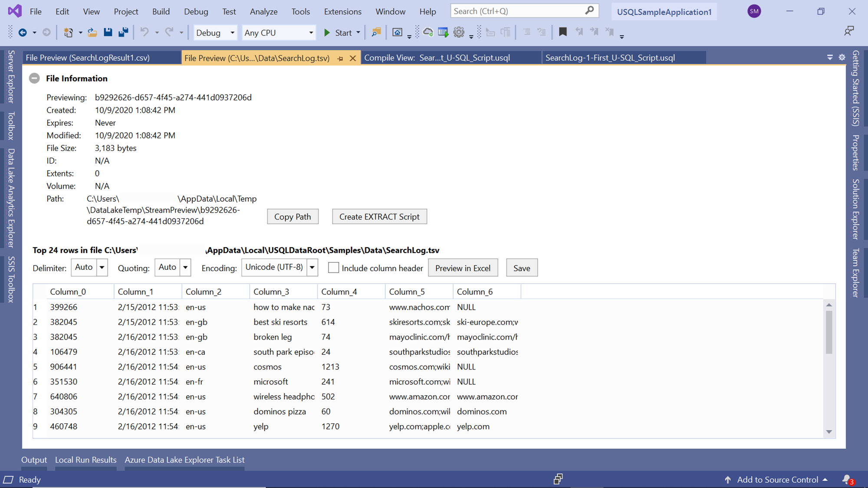Open notifications bell in status bar
The height and width of the screenshot is (488, 868).
coord(847,479)
